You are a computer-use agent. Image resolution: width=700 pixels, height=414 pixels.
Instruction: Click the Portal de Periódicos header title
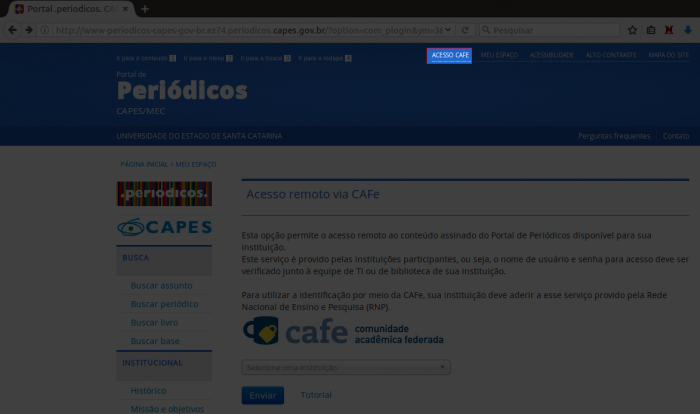[x=182, y=91]
